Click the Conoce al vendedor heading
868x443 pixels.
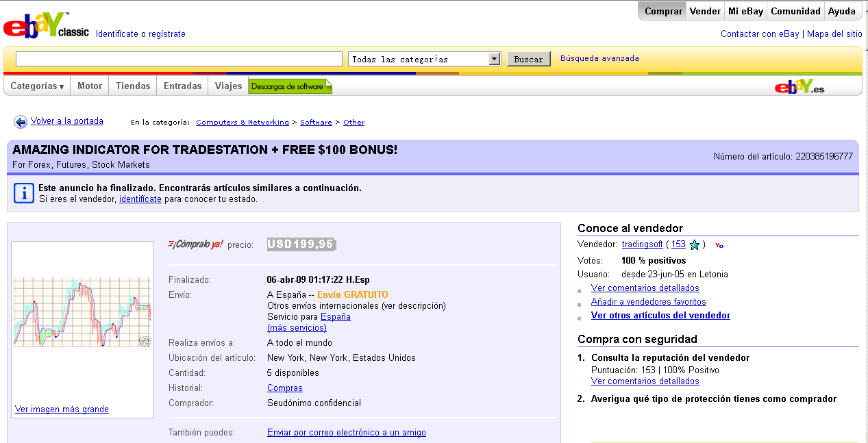630,229
